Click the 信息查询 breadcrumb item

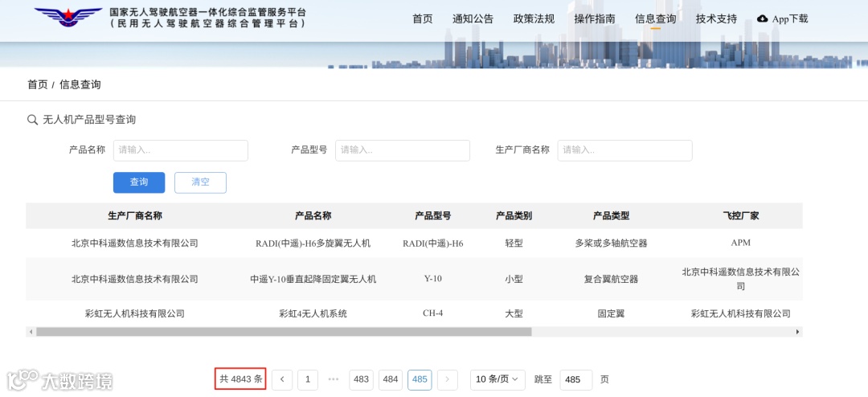[x=80, y=84]
